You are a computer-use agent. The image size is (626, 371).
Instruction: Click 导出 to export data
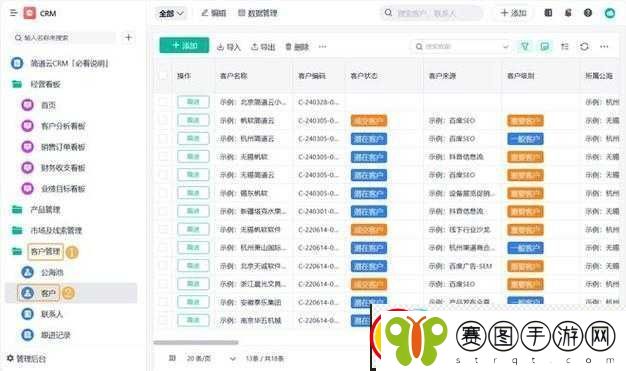click(263, 47)
